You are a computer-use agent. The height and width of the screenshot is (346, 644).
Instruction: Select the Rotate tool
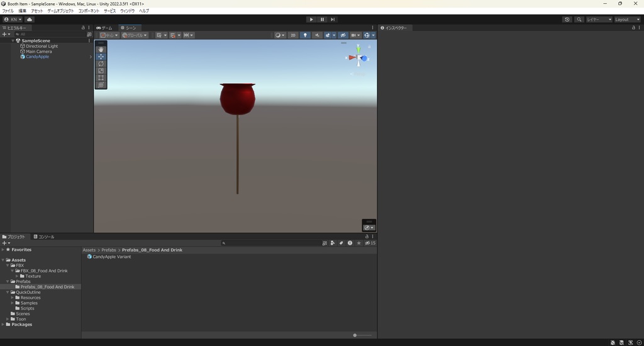(x=101, y=64)
